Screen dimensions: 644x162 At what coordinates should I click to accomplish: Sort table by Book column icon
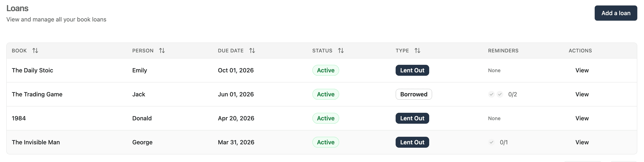pyautogui.click(x=35, y=51)
